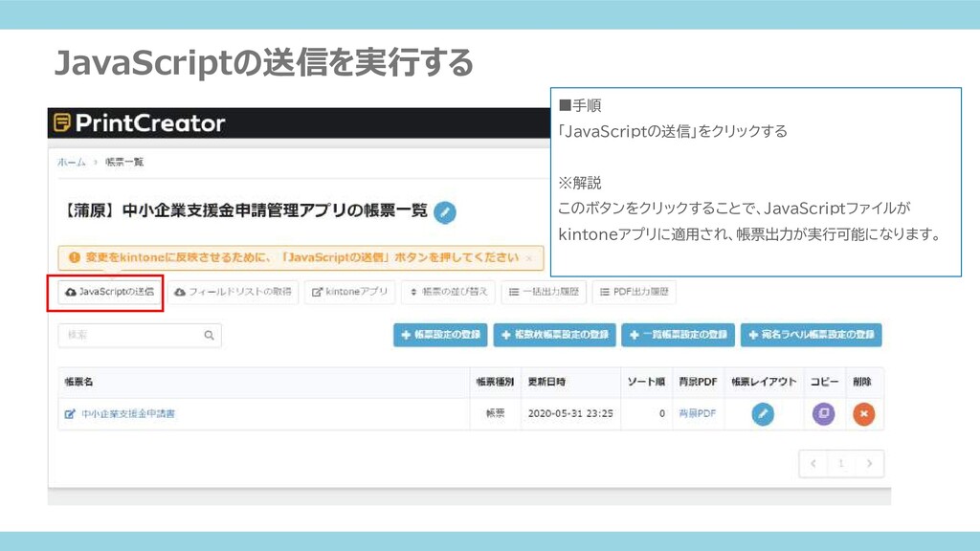Image resolution: width=980 pixels, height=551 pixels.
Task: Edit the app title with pencil icon
Action: click(445, 212)
